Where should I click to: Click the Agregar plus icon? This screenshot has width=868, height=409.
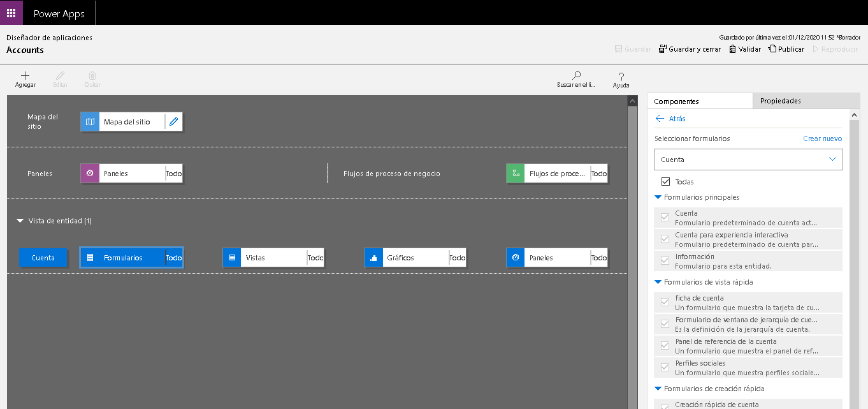point(25,75)
